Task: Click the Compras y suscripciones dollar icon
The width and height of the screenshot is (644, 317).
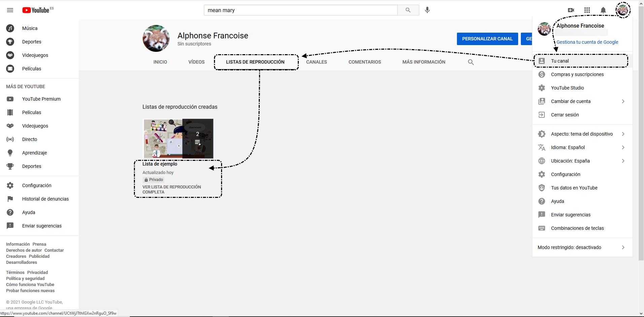Action: tap(542, 74)
